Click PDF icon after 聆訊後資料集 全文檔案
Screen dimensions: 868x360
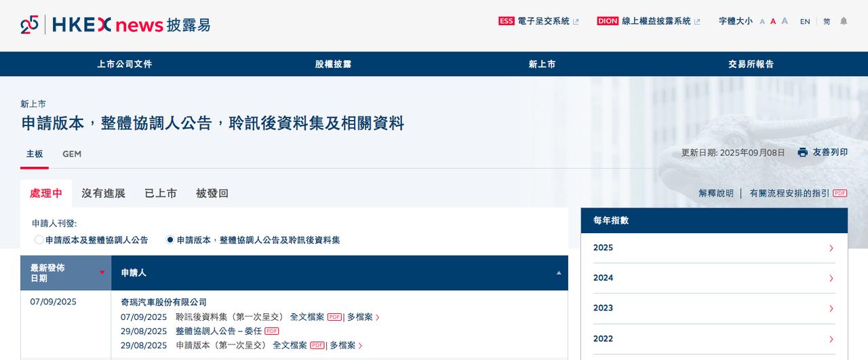coord(334,317)
